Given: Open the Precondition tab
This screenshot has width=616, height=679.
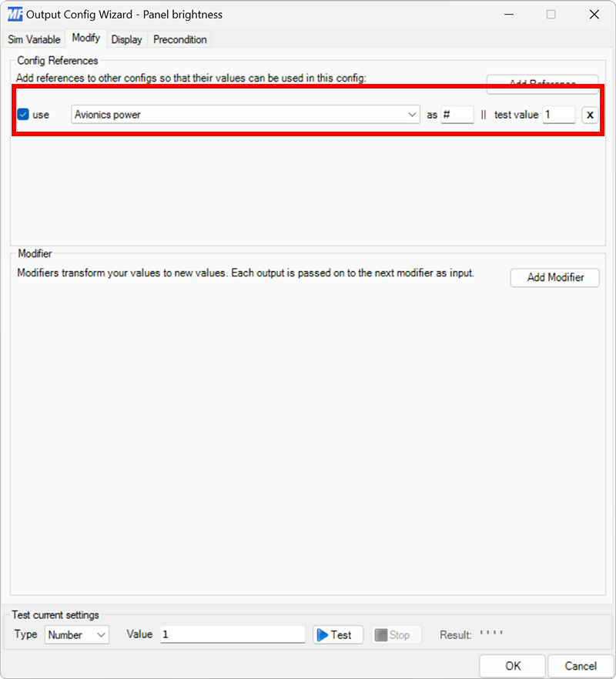Looking at the screenshot, I should 179,39.
